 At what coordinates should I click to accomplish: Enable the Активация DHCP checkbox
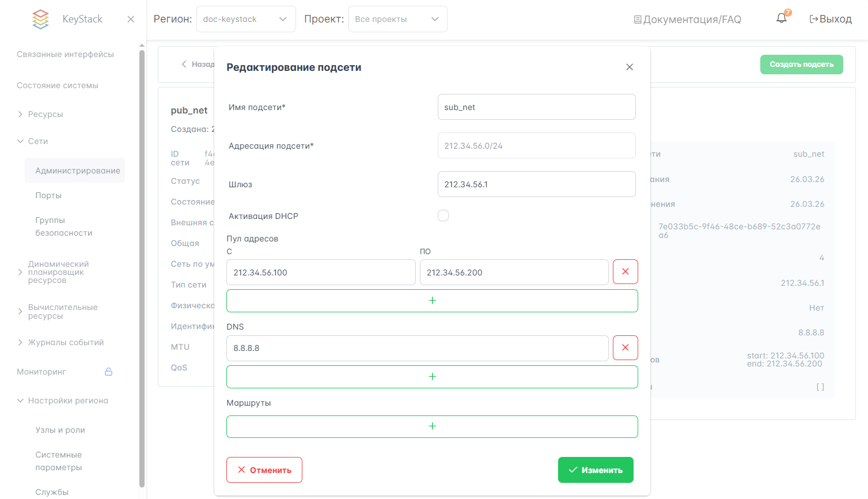pos(443,216)
